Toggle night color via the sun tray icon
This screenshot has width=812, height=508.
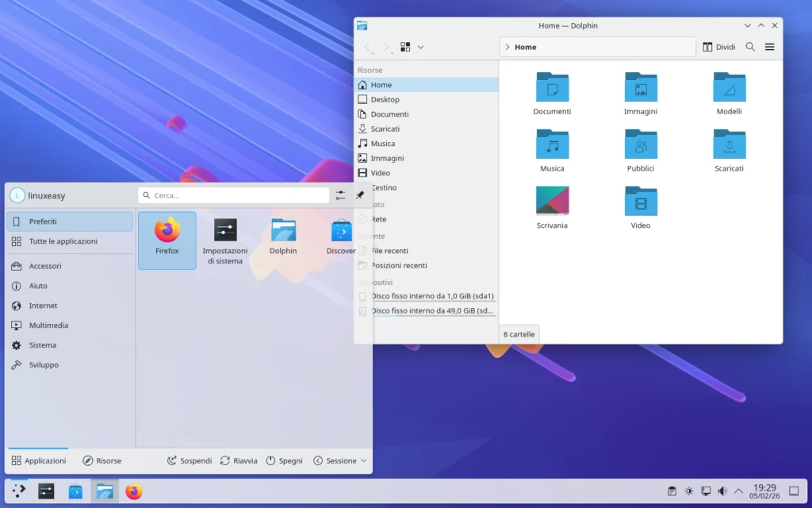[688, 491]
